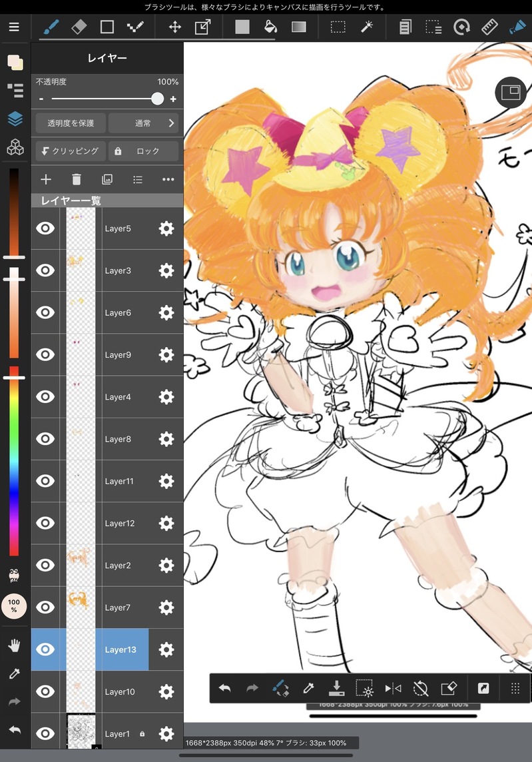Hide Layer11 using the eye icon
The width and height of the screenshot is (532, 762).
coord(45,481)
